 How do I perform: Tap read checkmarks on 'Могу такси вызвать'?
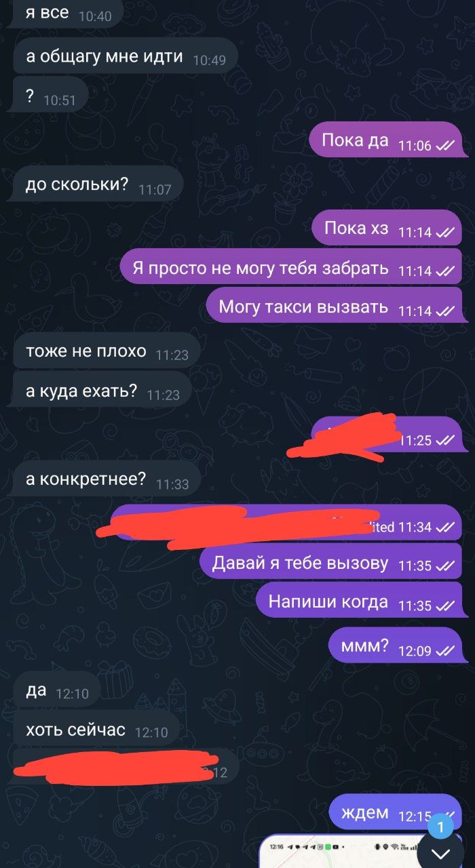pyautogui.click(x=445, y=311)
